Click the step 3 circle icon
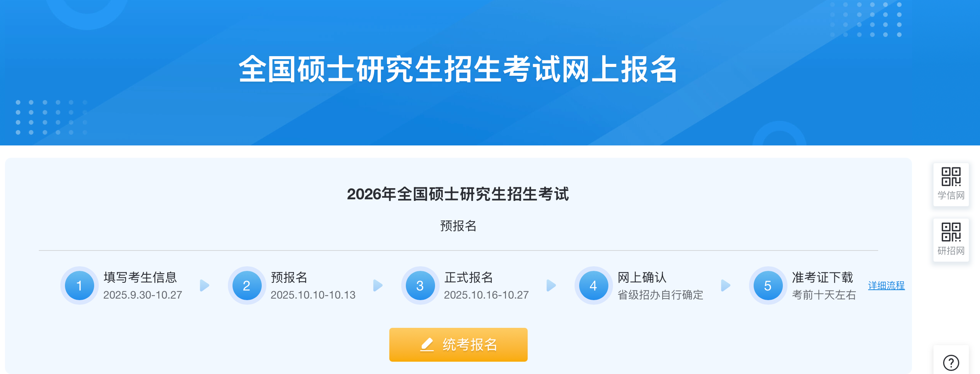 click(420, 286)
